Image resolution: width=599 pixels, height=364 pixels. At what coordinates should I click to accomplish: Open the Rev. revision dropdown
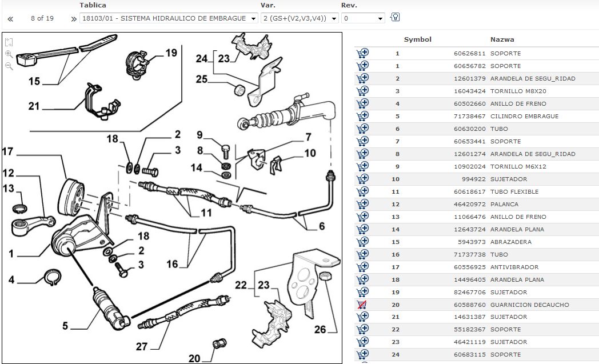point(363,18)
